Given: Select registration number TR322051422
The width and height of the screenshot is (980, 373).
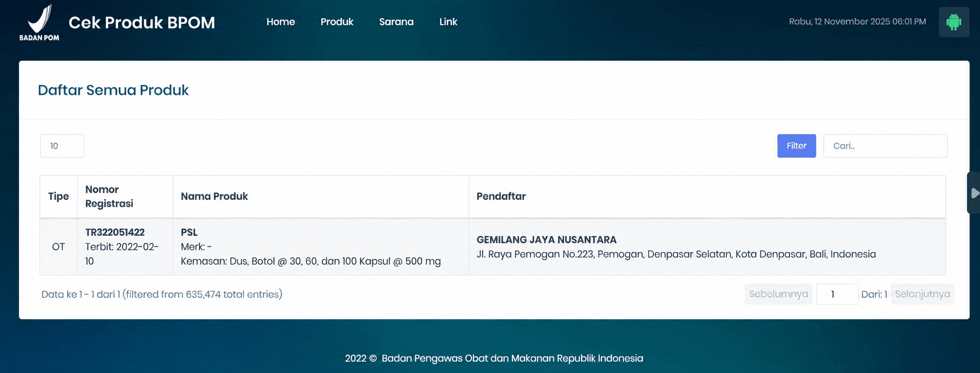Looking at the screenshot, I should coord(115,232).
